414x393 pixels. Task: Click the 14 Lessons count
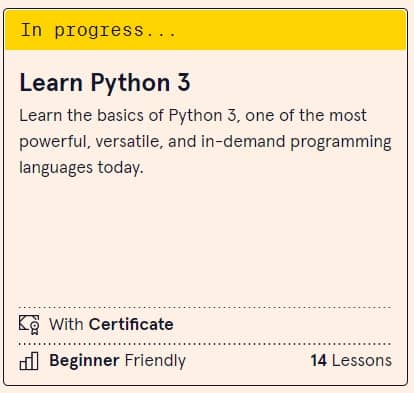[351, 361]
